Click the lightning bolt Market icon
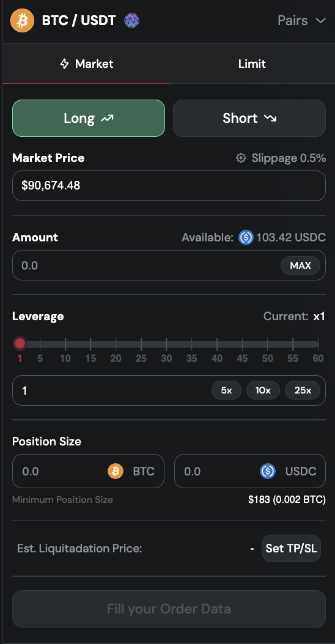 point(65,64)
